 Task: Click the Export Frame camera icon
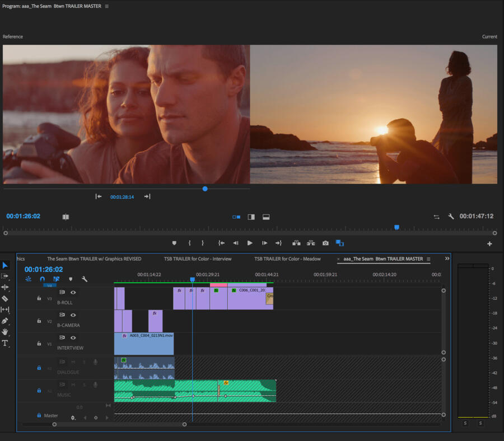pyautogui.click(x=325, y=243)
